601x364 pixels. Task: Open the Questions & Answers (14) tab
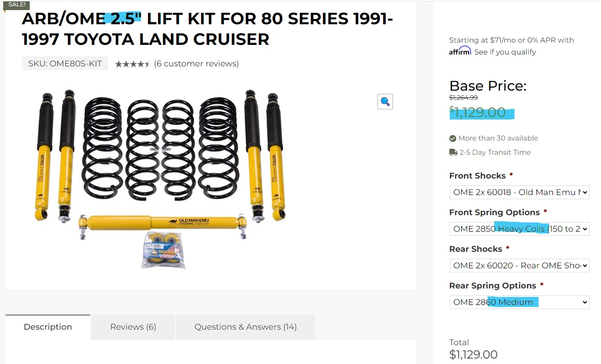pyautogui.click(x=246, y=327)
